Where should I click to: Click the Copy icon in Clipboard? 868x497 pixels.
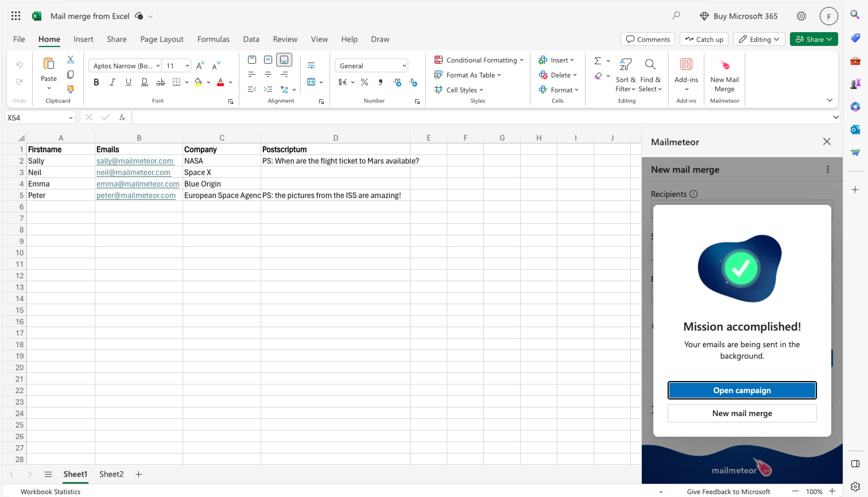(70, 74)
